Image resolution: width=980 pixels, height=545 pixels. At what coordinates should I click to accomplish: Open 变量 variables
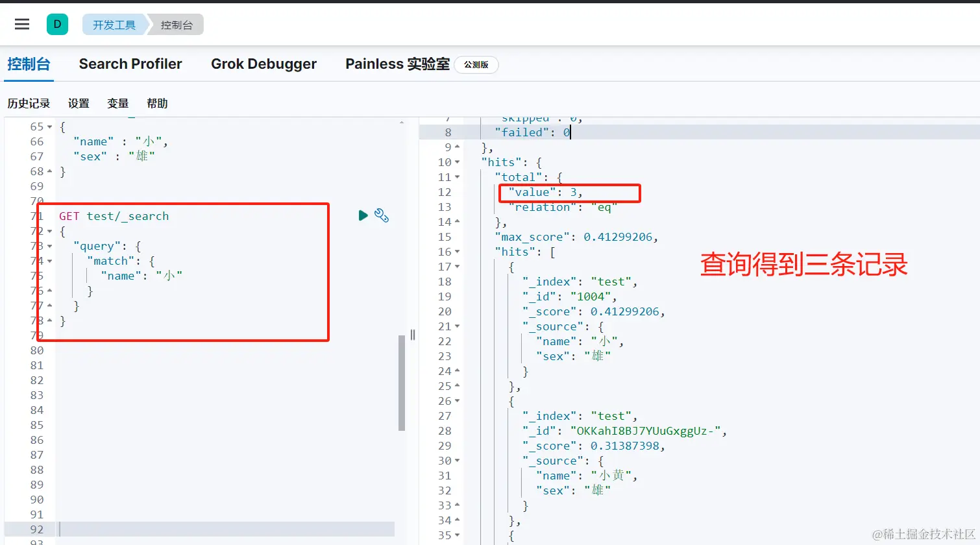coord(118,103)
